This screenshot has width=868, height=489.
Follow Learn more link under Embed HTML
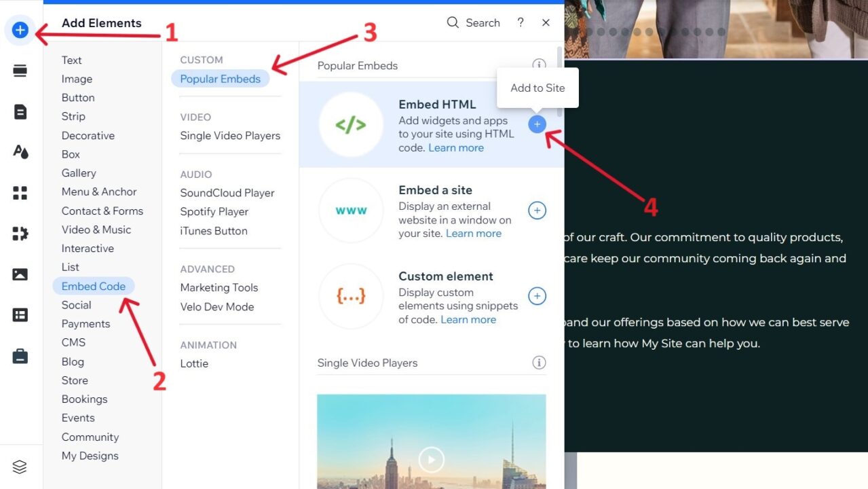[456, 148]
